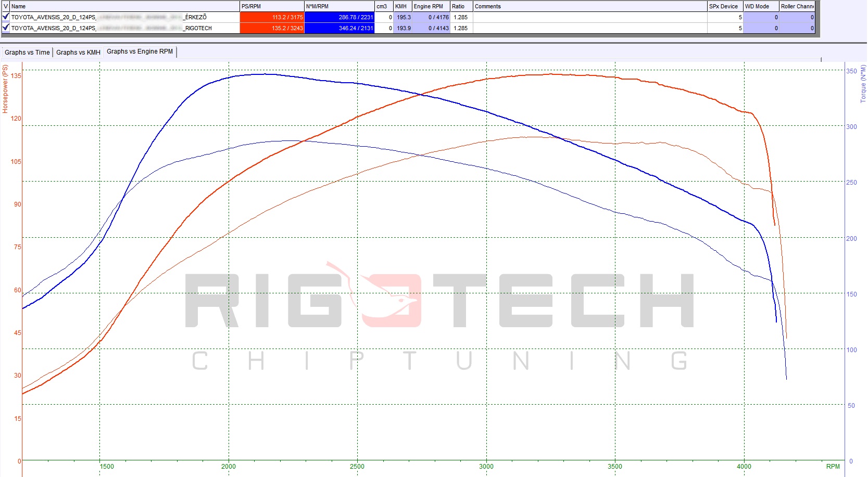Click KMH value 193.9
This screenshot has height=477, width=868.
coord(402,28)
